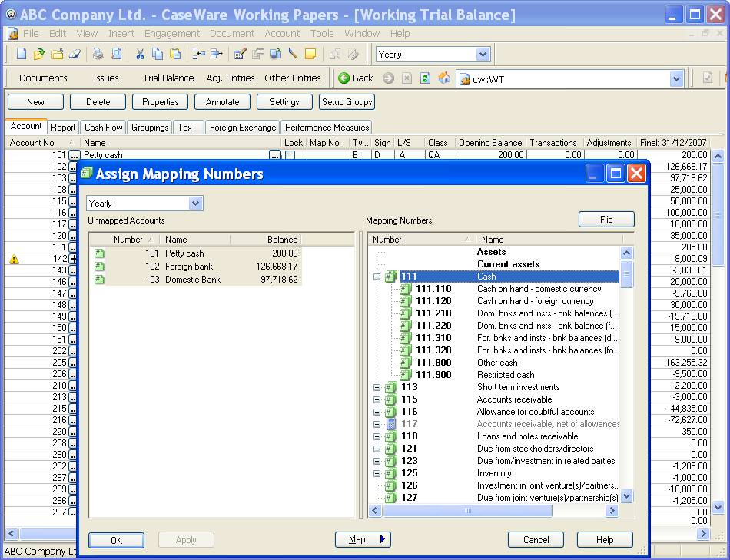730x560 pixels.
Task: Click the forward arrow navigation icon
Action: coord(388,78)
